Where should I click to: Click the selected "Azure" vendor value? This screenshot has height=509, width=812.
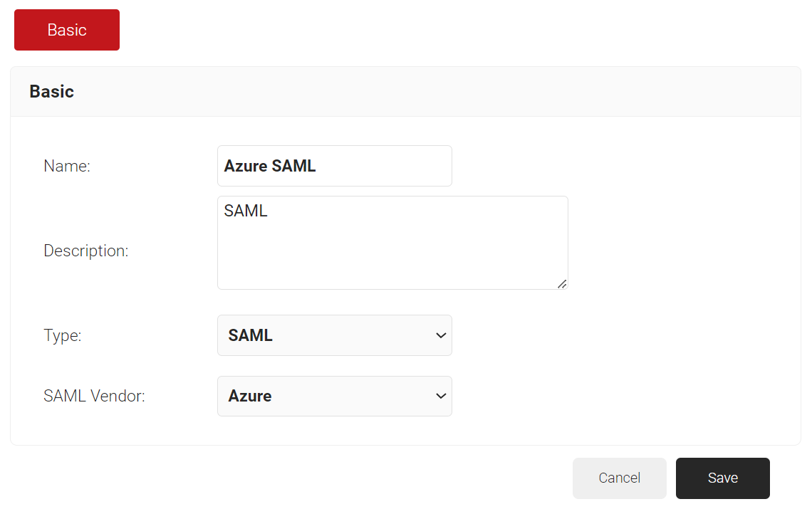[x=250, y=396]
